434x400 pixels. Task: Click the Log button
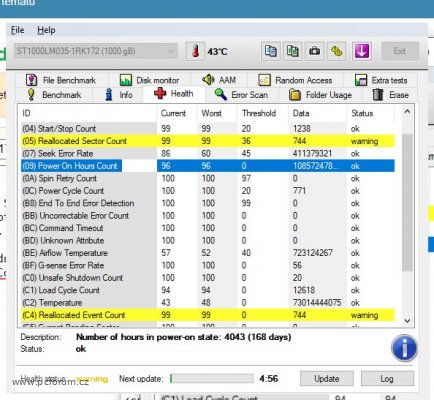[x=387, y=379]
